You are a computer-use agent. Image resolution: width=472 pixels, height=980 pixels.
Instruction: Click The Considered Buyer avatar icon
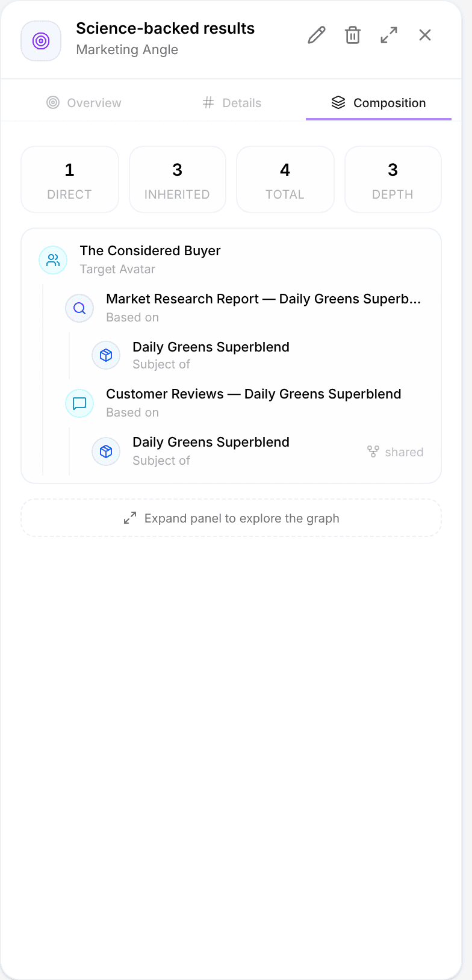click(53, 260)
